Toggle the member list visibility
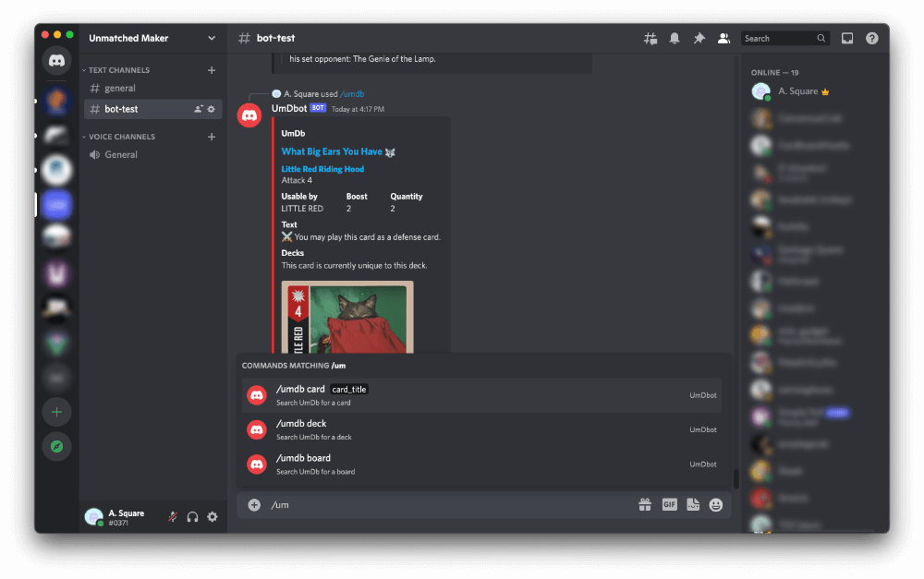Screen dimensions: 924x579 tap(723, 39)
